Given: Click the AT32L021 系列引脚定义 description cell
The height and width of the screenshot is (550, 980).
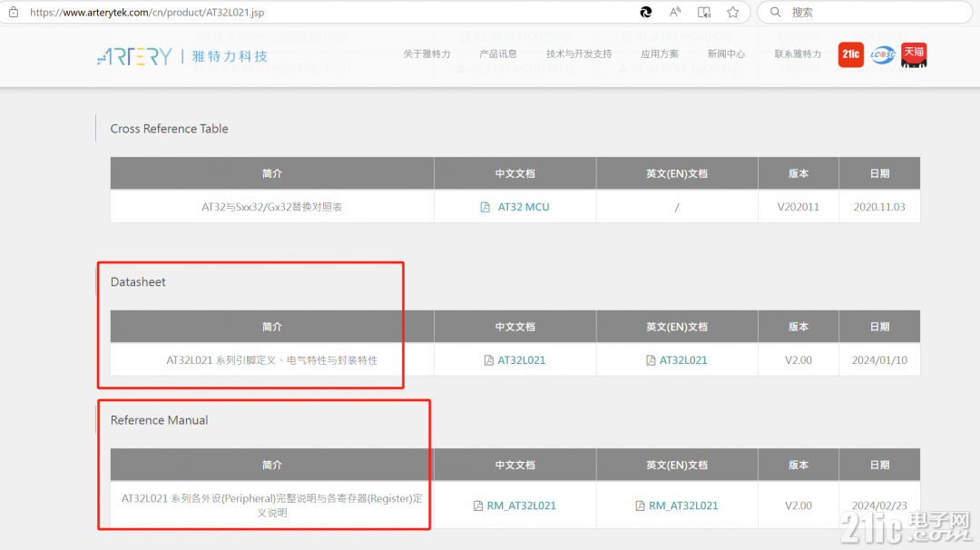Looking at the screenshot, I should pos(272,360).
